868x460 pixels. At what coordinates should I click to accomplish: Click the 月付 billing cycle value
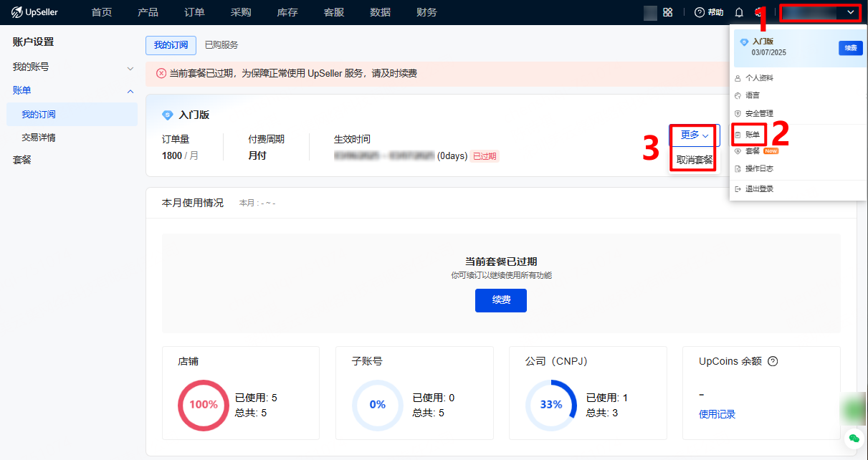(x=257, y=155)
